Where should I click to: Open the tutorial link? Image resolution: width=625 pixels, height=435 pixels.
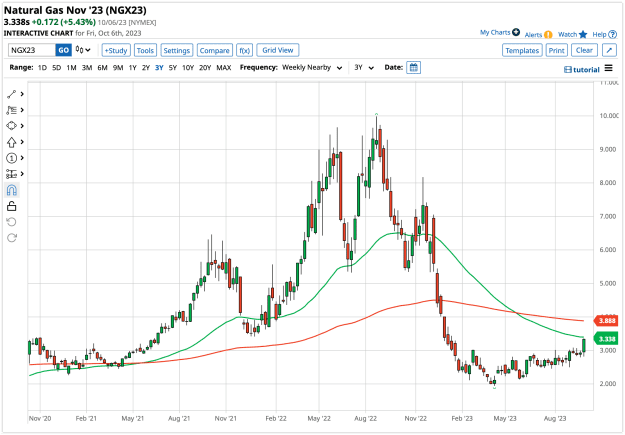582,70
